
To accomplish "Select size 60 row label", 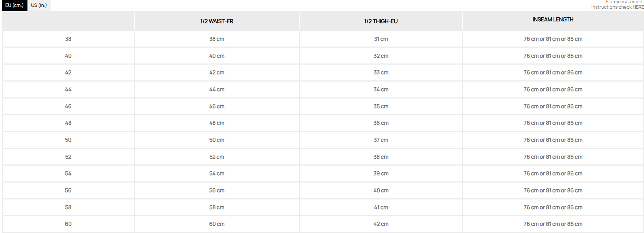I will click(68, 224).
